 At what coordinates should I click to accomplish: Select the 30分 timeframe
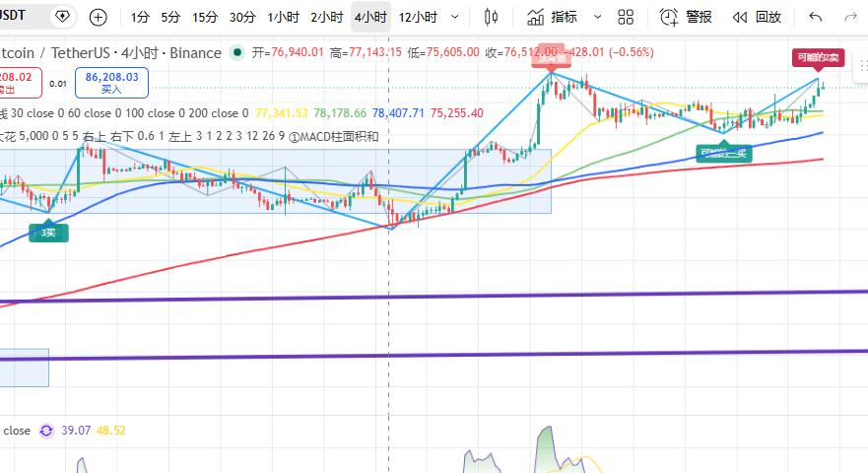(242, 18)
